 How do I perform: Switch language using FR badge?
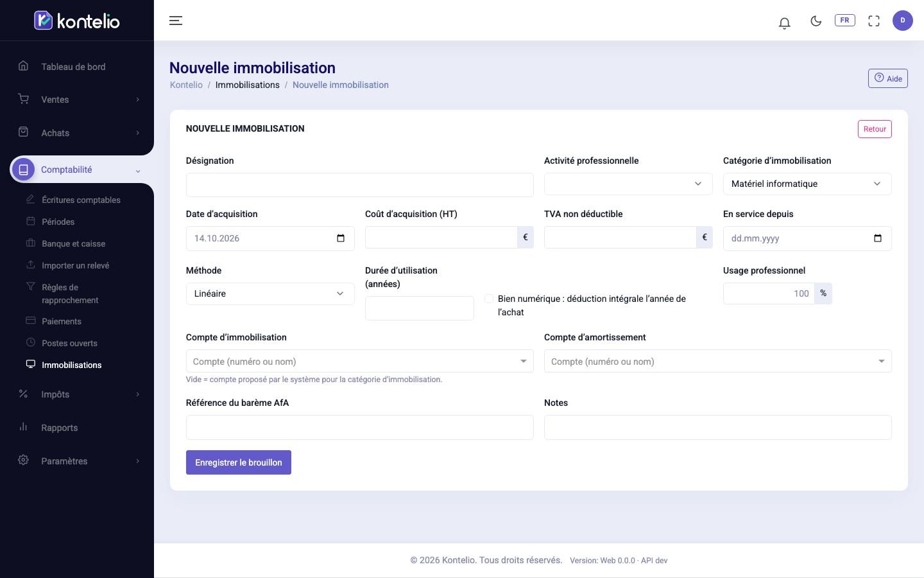click(844, 20)
